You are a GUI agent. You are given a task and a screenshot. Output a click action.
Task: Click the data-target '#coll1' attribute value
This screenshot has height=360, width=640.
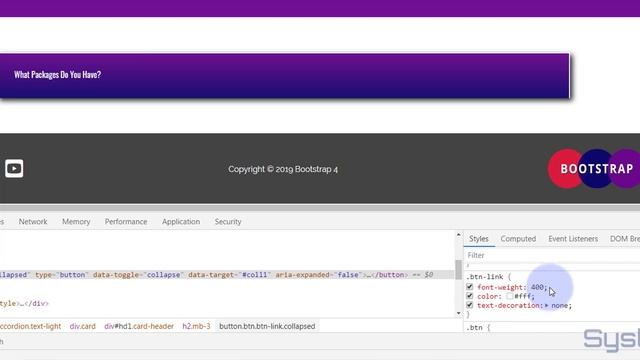255,275
